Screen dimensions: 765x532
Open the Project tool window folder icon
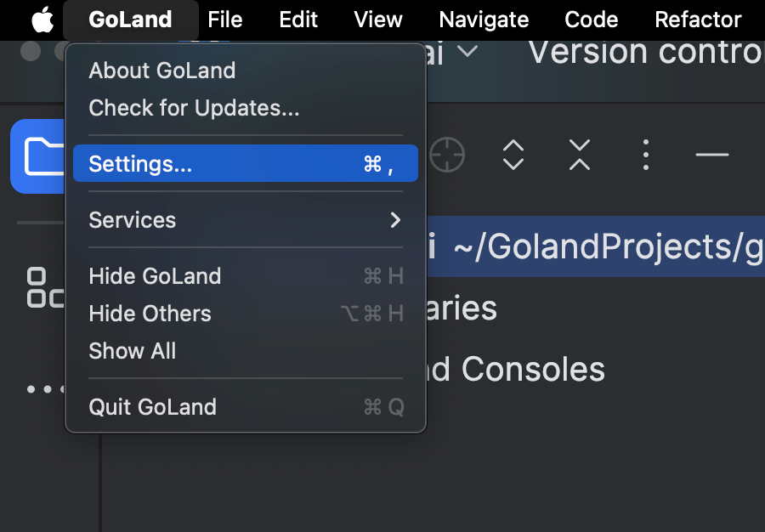click(38, 156)
